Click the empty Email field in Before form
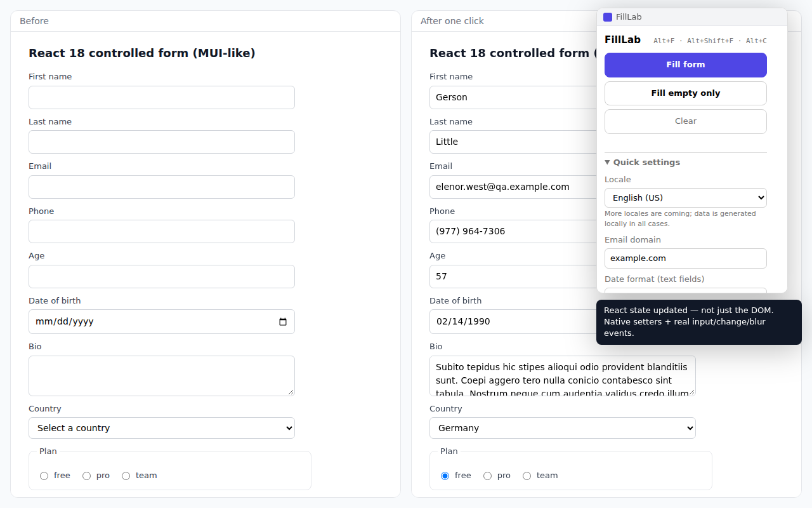 click(162, 187)
